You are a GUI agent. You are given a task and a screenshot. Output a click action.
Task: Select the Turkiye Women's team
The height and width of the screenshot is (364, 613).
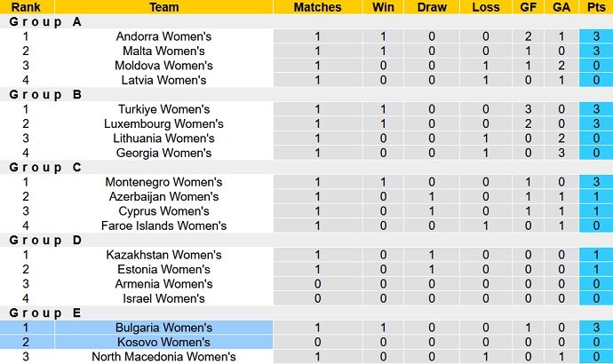[163, 109]
